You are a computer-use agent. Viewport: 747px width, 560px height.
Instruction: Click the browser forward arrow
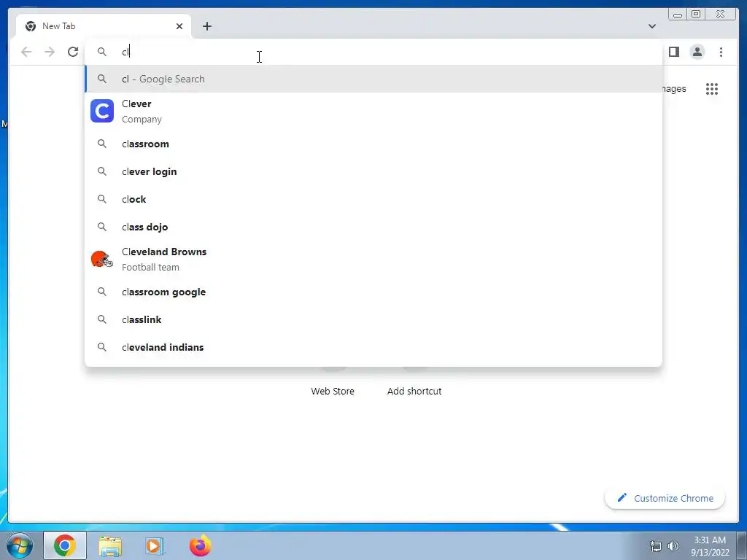click(x=50, y=52)
